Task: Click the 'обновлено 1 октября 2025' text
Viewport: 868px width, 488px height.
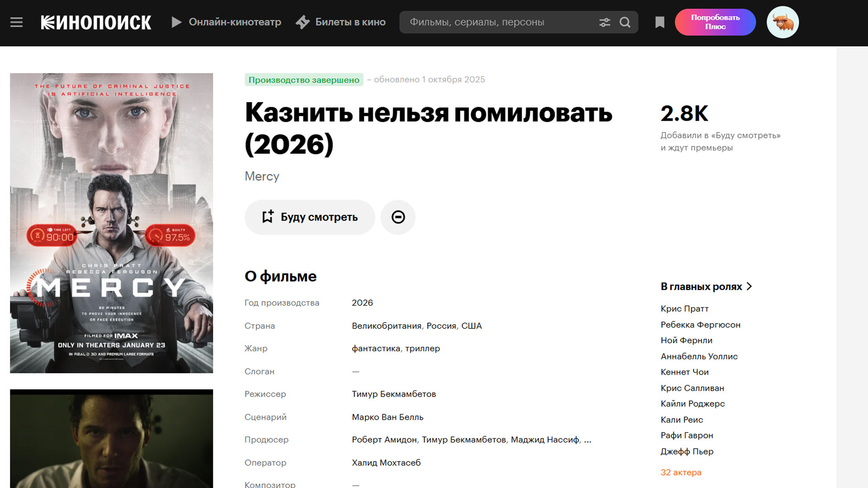Action: 429,80
